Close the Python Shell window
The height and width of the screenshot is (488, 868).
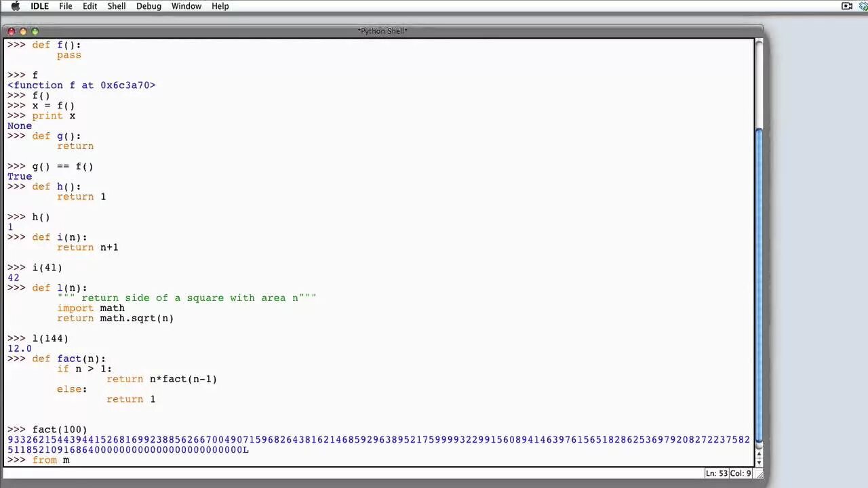(x=11, y=31)
